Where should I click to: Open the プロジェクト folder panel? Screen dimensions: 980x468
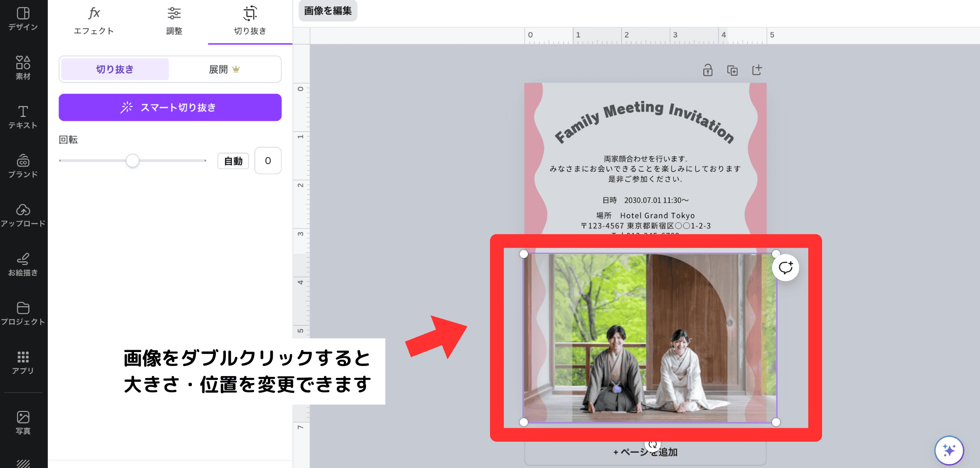click(x=23, y=313)
